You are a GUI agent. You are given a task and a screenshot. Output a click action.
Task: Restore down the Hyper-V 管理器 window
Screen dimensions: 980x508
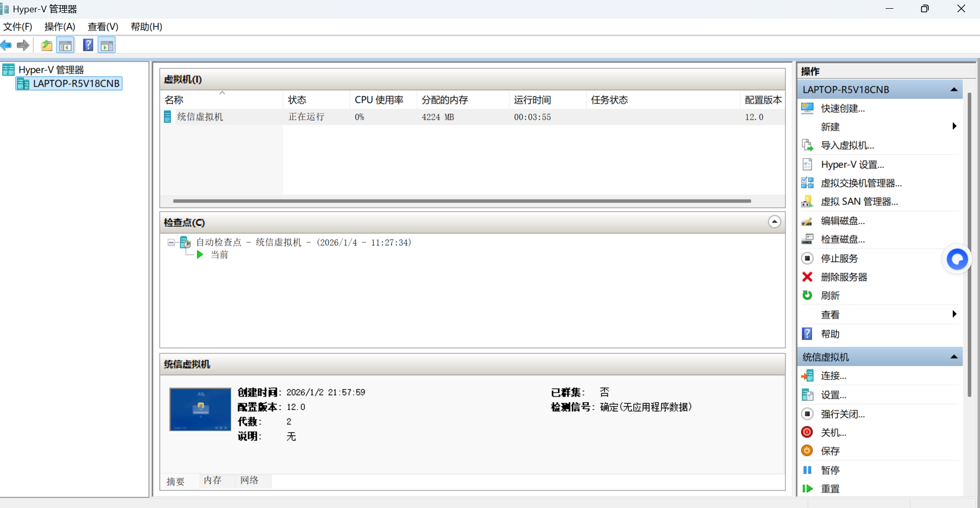[x=925, y=9]
